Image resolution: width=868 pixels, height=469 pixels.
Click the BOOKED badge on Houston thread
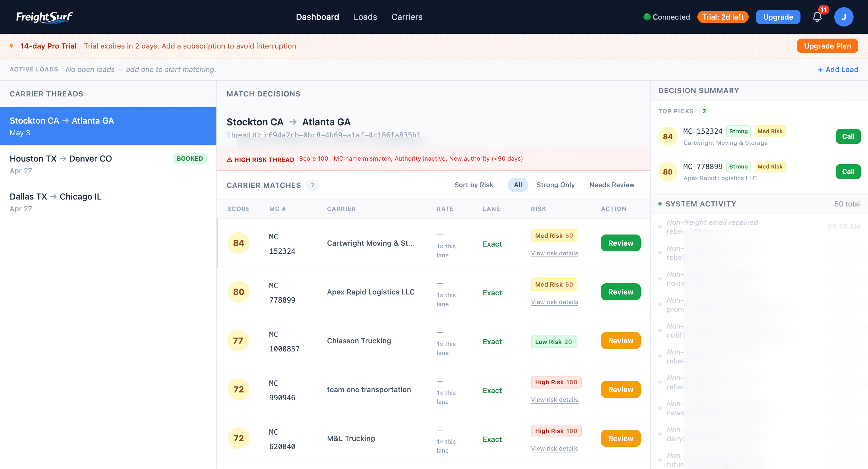click(x=190, y=158)
